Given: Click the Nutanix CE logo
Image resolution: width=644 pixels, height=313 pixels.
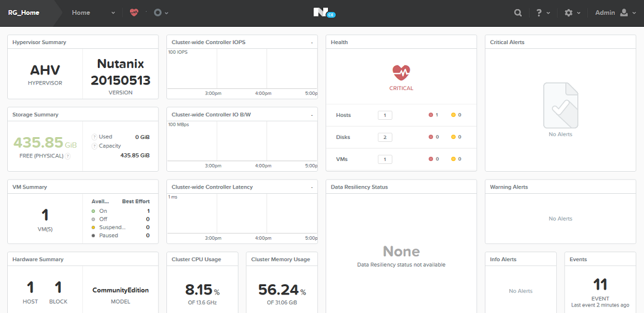Looking at the screenshot, I should coord(324,13).
